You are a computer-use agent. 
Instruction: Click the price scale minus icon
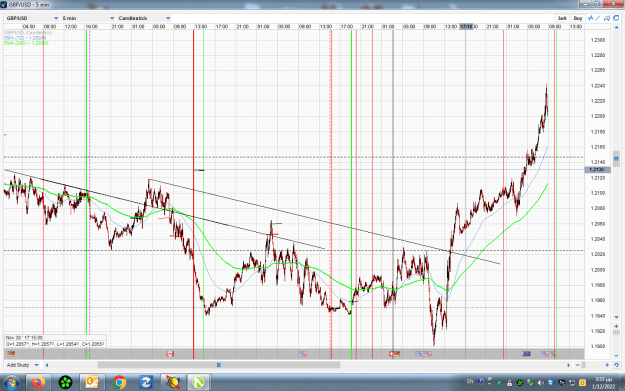click(x=616, y=355)
